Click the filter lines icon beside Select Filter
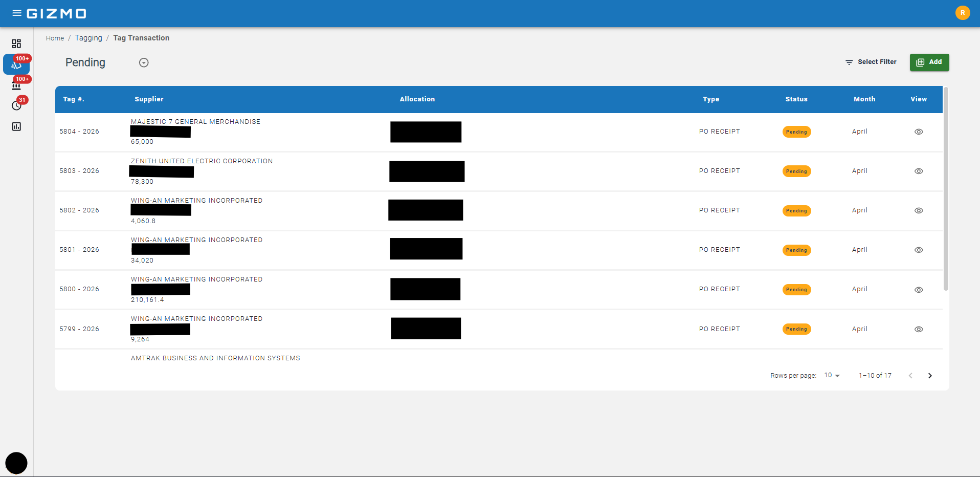This screenshot has height=477, width=980. tap(849, 62)
